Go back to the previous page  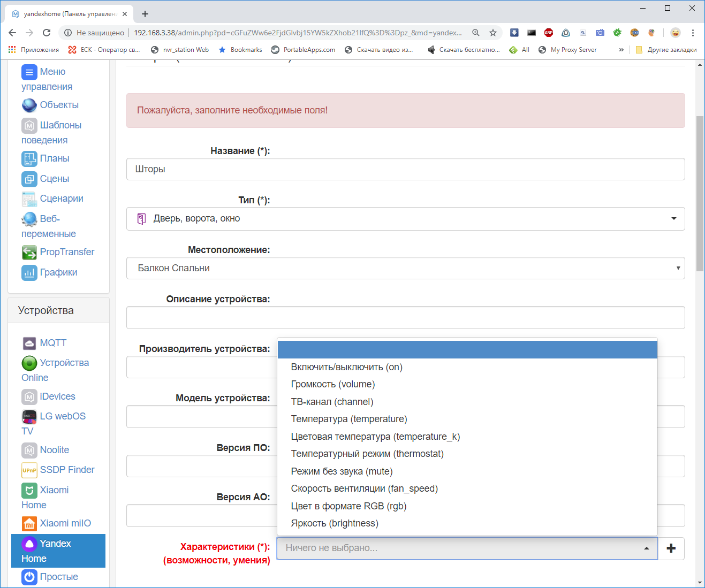coord(12,33)
